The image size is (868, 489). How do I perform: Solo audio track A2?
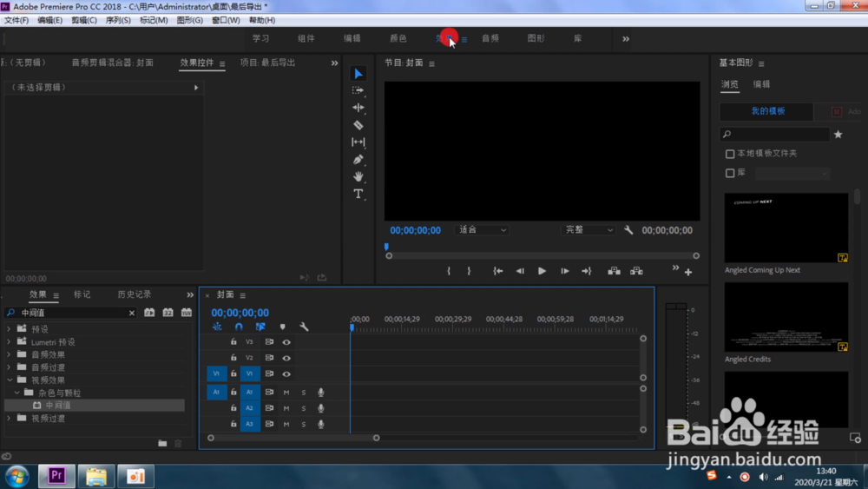303,408
